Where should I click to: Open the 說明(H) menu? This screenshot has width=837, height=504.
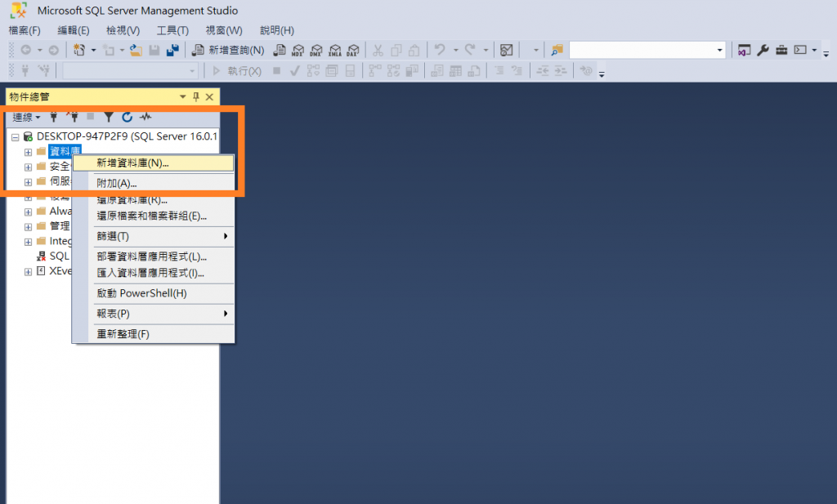(277, 30)
